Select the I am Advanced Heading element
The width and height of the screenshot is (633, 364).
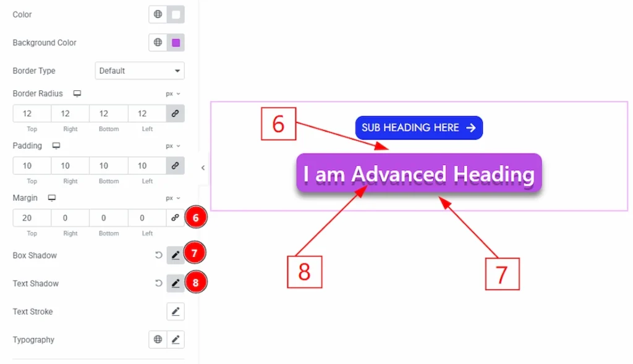418,174
